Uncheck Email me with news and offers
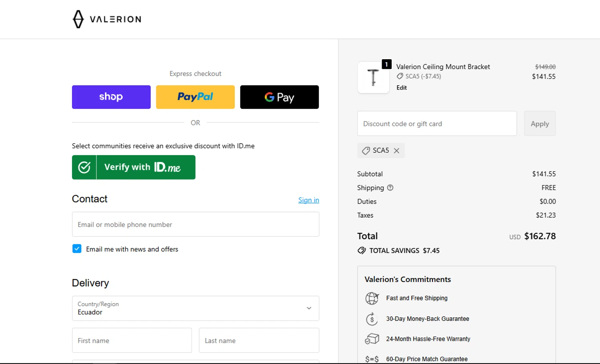 77,249
